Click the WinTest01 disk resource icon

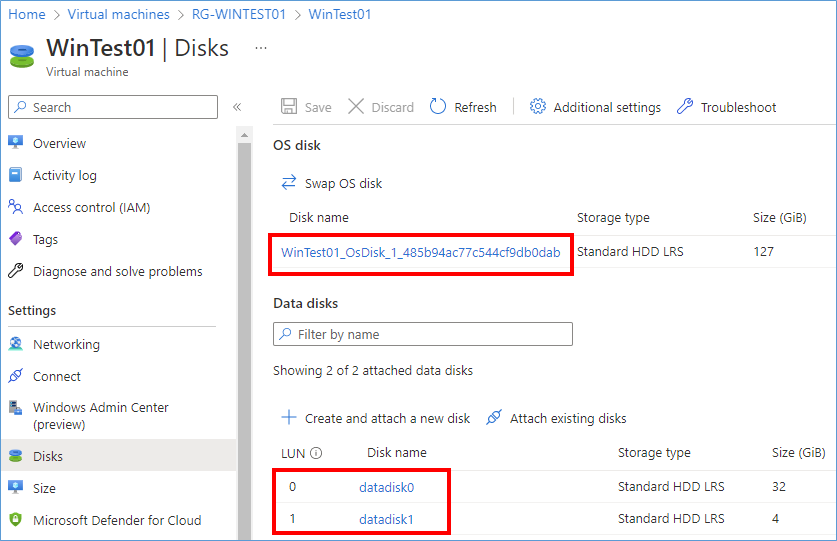tap(22, 56)
